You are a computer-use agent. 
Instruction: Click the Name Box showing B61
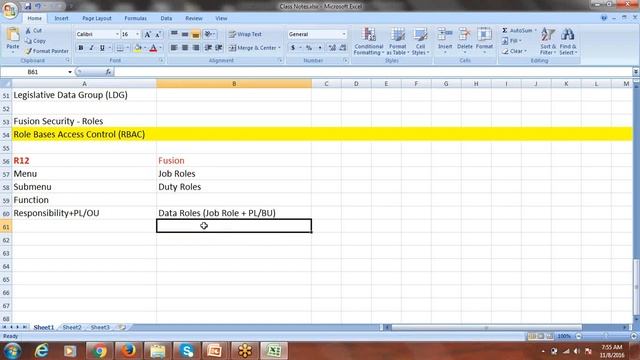33,72
